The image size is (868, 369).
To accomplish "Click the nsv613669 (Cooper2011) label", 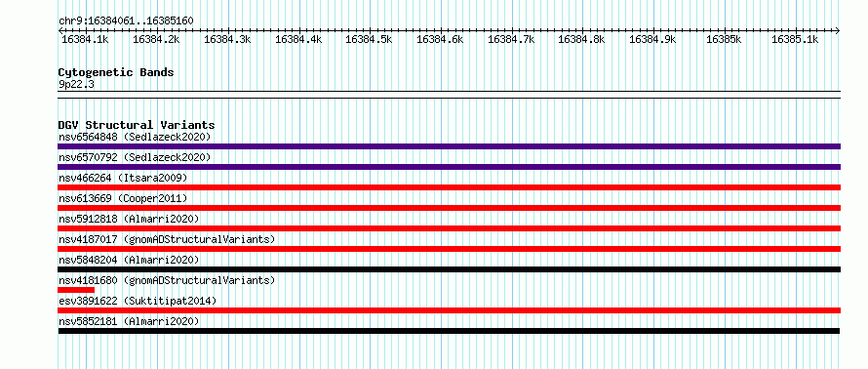I will click(123, 198).
